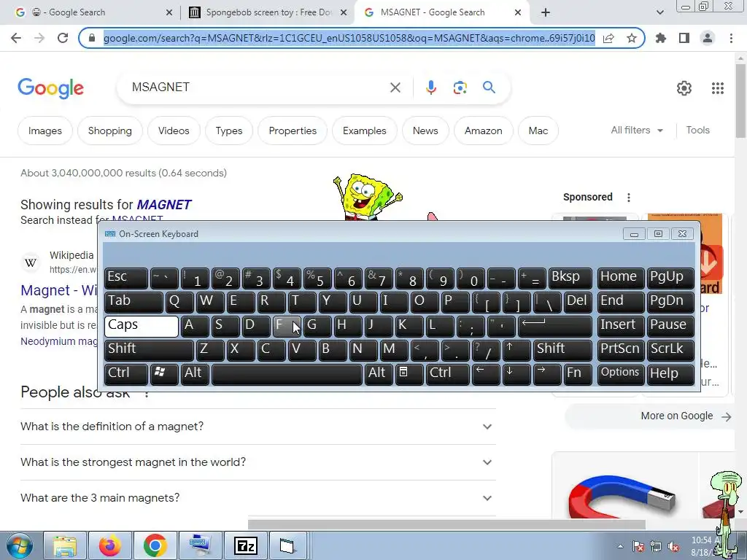Click the context menu key on keyboard
This screenshot has height=560, width=747.
click(x=408, y=373)
